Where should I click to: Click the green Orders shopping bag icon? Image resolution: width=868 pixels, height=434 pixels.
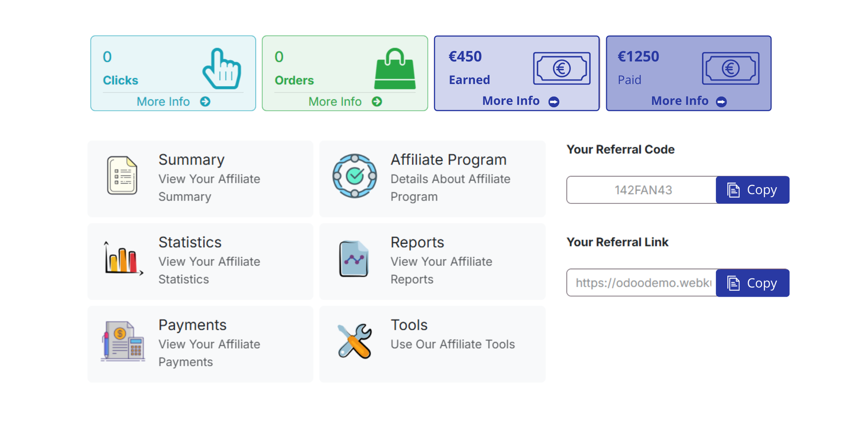click(x=395, y=69)
